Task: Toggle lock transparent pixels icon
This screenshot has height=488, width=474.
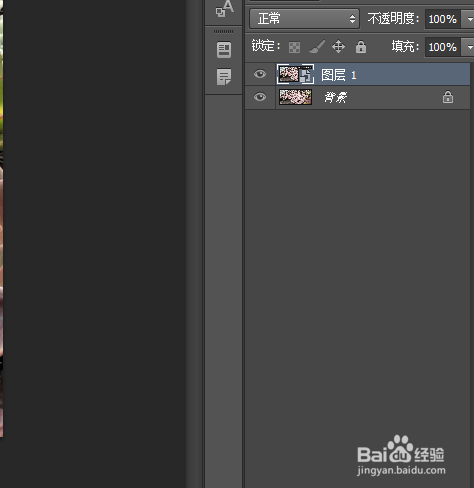Action: [294, 47]
